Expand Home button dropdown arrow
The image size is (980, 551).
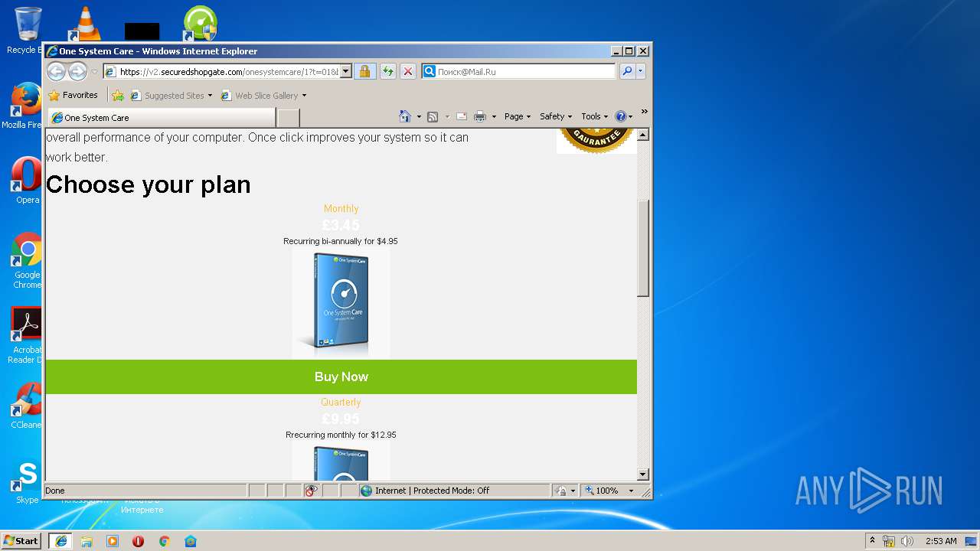pos(419,117)
